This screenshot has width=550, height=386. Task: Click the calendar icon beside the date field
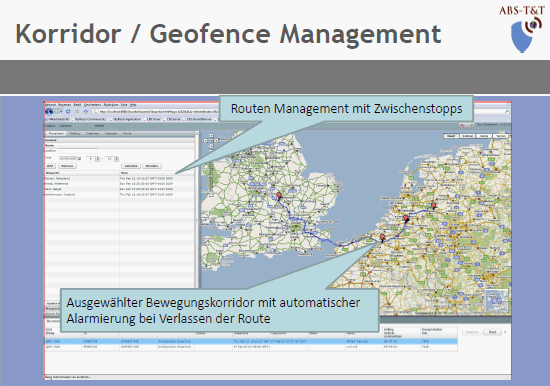pyautogui.click(x=80, y=159)
